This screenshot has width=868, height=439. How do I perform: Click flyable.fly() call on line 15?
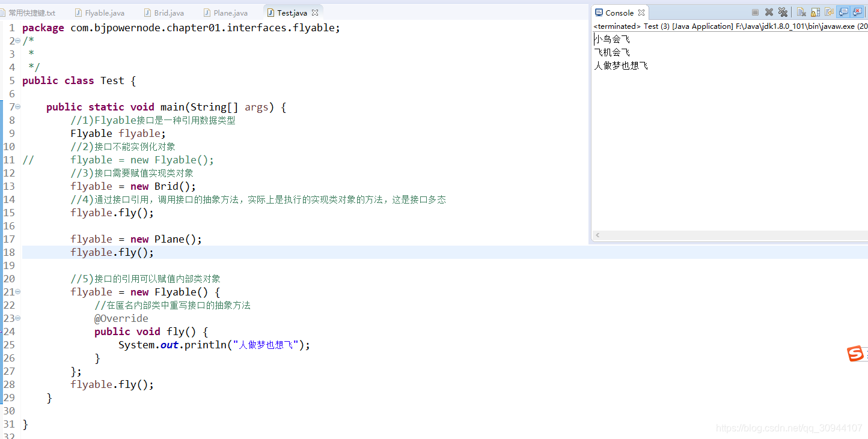point(112,213)
